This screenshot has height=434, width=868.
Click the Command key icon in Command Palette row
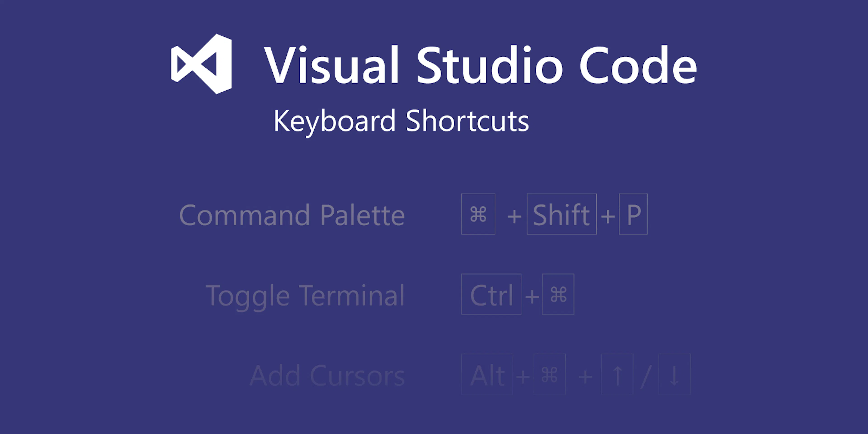pyautogui.click(x=478, y=214)
